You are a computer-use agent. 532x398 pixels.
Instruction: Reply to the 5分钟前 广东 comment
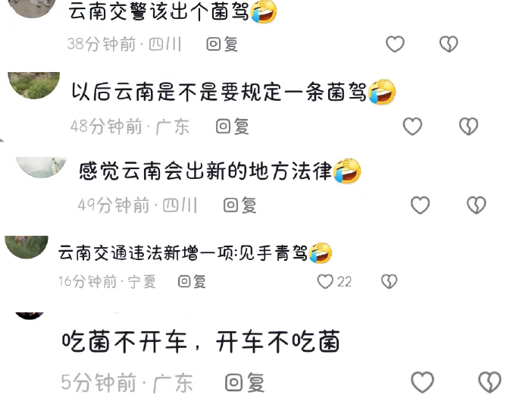(245, 383)
